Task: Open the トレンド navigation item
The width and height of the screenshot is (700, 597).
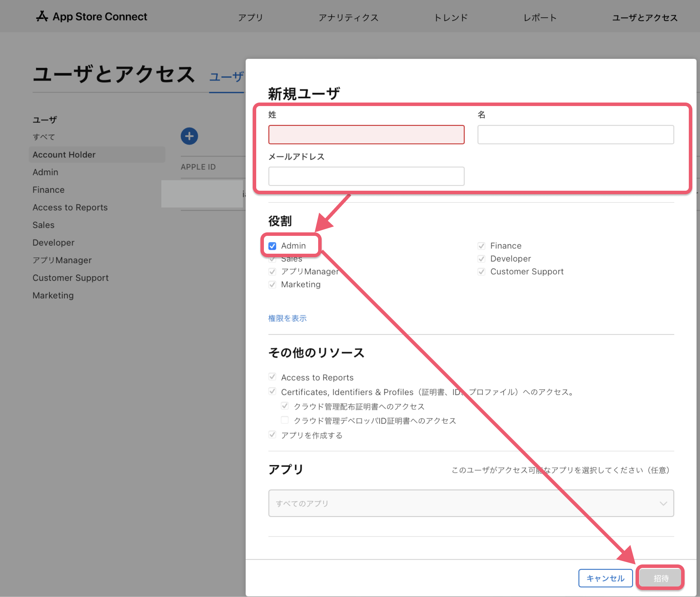Action: tap(451, 17)
